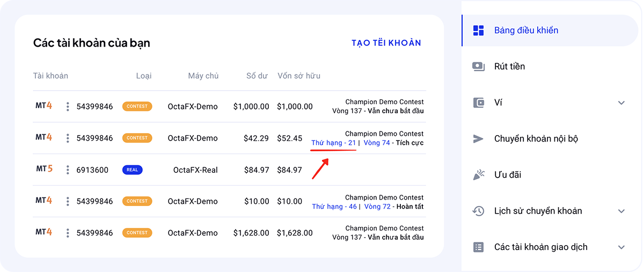The width and height of the screenshot is (644, 272).
Task: Click the Bảng điều khiển dashboard icon
Action: 478,31
